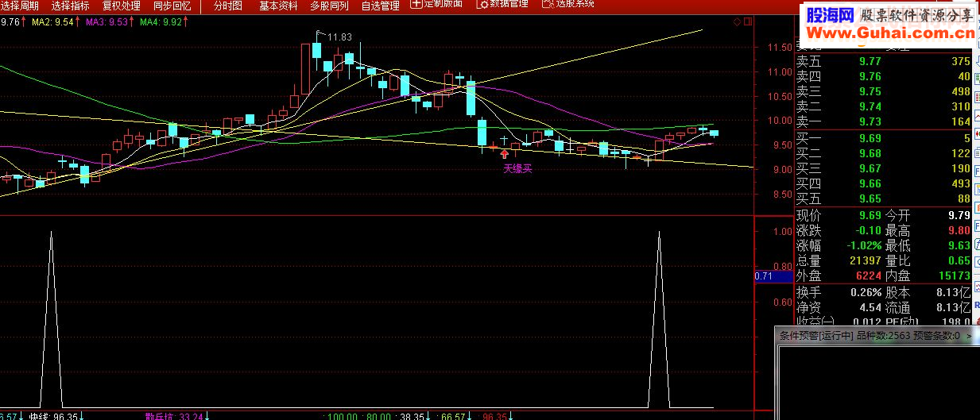Open the 复权处理 menu
The height and width of the screenshot is (420, 980).
click(122, 5)
